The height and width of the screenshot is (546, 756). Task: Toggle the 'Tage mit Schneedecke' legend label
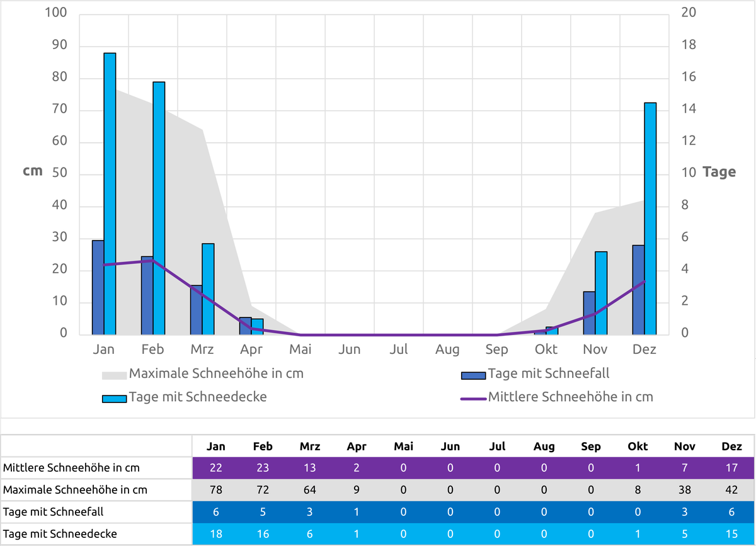pyautogui.click(x=198, y=397)
